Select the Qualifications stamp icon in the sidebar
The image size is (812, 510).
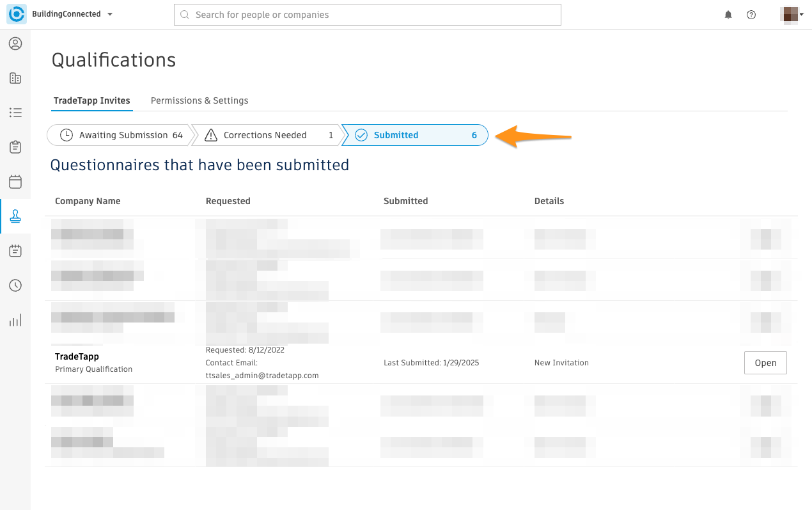pos(15,216)
